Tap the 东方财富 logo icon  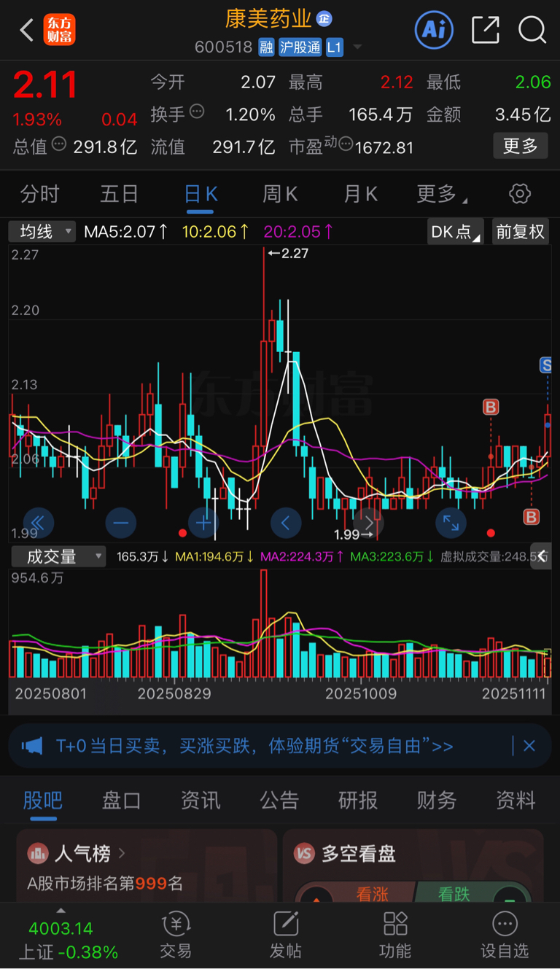click(x=59, y=30)
